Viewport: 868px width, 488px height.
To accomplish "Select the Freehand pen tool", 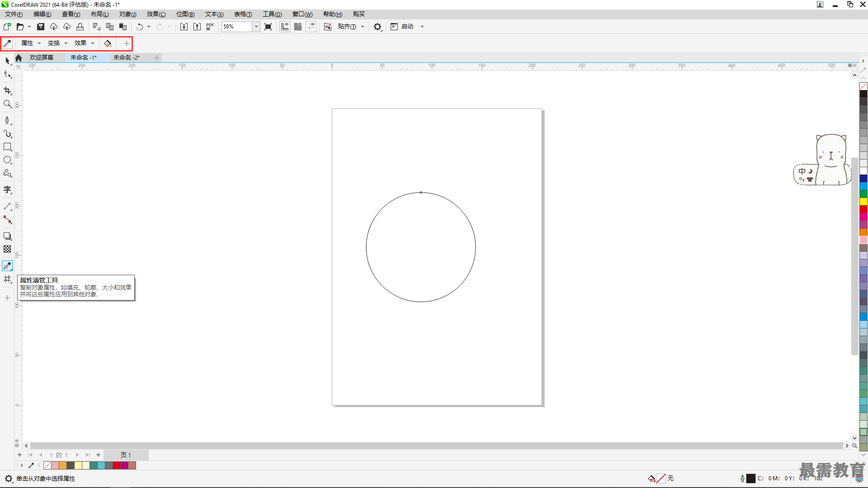I will pos(7,120).
